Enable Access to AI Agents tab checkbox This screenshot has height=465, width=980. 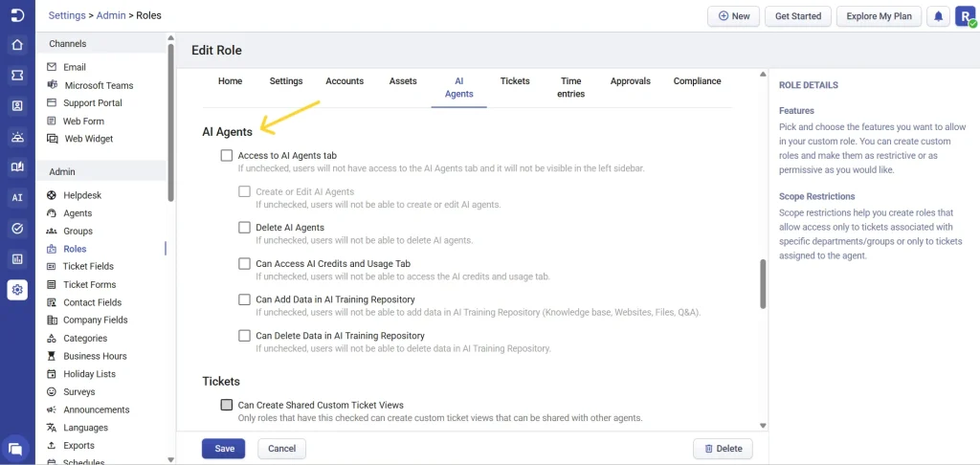(x=226, y=155)
